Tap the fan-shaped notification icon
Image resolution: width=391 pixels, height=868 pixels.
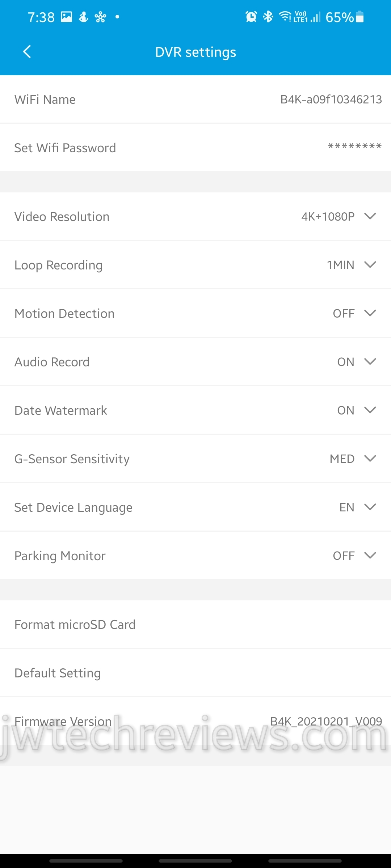tap(100, 17)
